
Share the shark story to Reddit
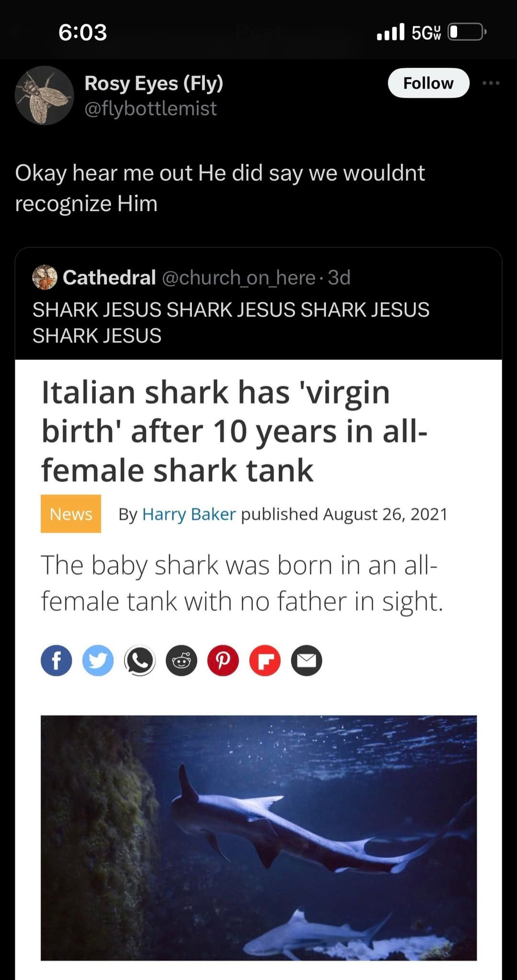tap(181, 660)
